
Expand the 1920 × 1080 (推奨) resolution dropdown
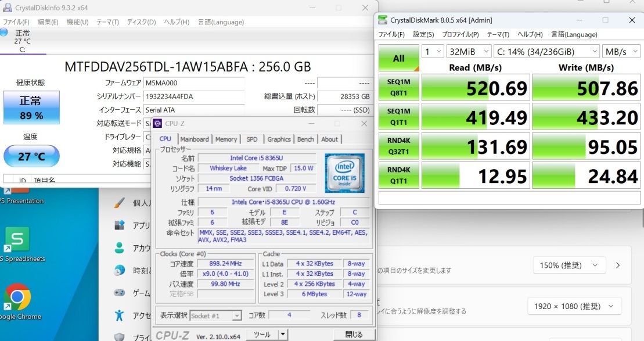(574, 306)
